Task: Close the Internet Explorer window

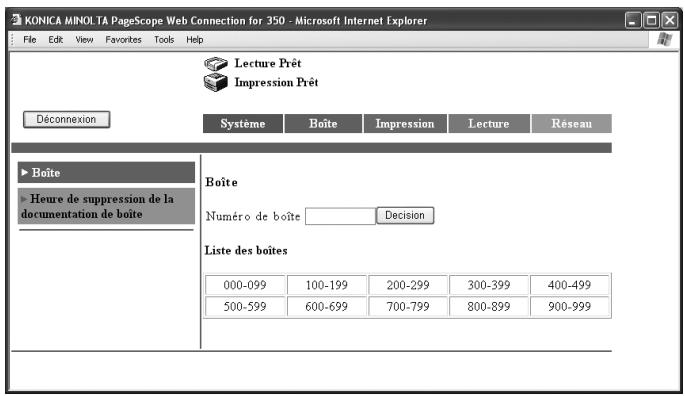Action: click(670, 20)
